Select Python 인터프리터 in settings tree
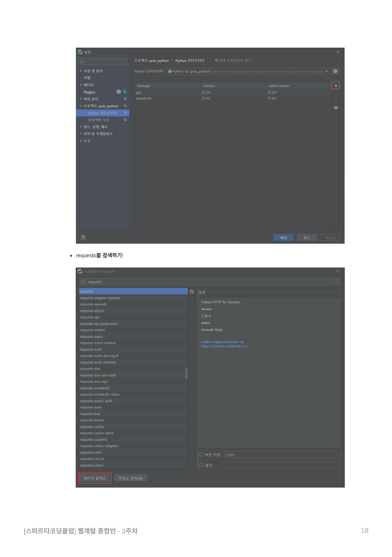This screenshot has height=557, width=392. [x=102, y=113]
